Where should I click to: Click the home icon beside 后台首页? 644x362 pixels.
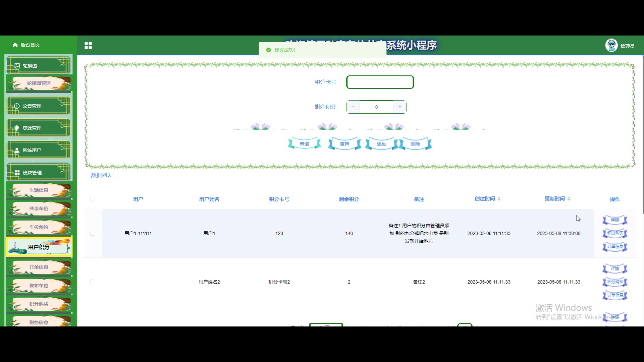click(15, 45)
